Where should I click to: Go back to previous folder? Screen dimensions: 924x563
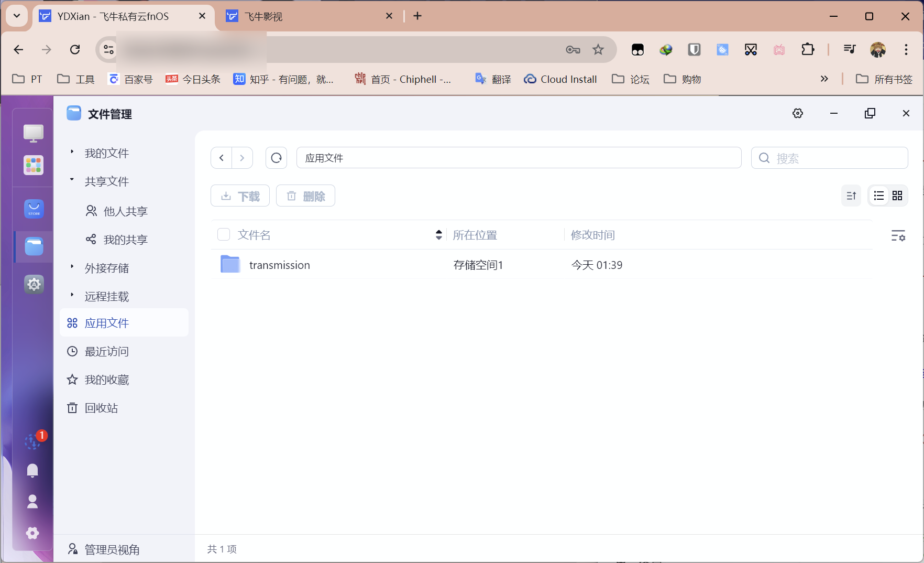pos(222,158)
